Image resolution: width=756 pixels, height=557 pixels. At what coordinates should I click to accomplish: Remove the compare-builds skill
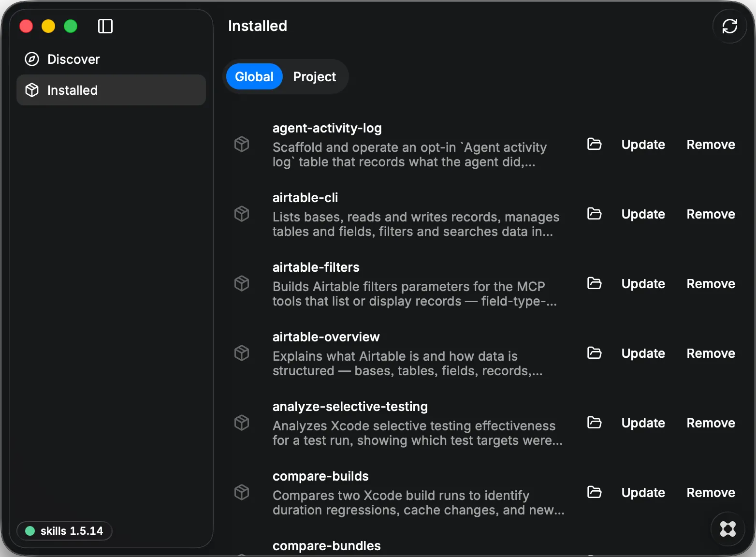(711, 493)
